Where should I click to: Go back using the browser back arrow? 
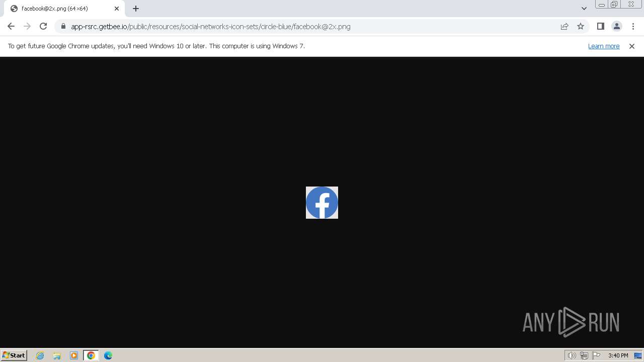[x=11, y=26]
